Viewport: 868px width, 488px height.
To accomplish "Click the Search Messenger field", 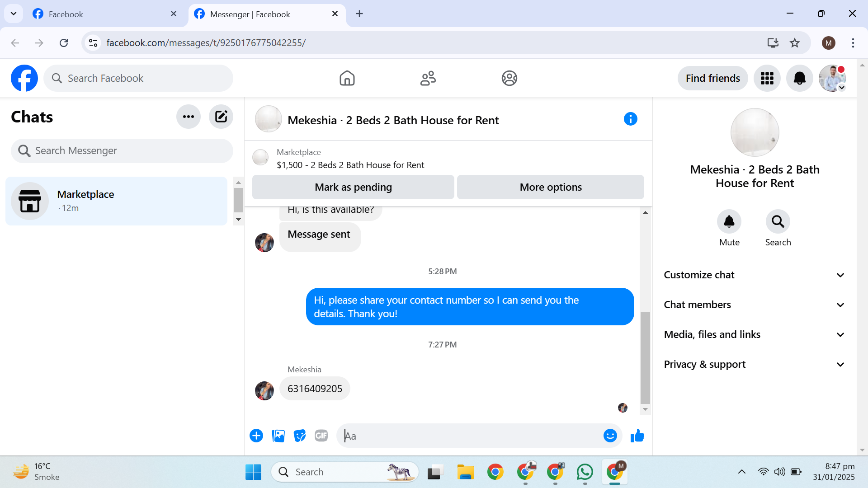I will click(x=122, y=150).
